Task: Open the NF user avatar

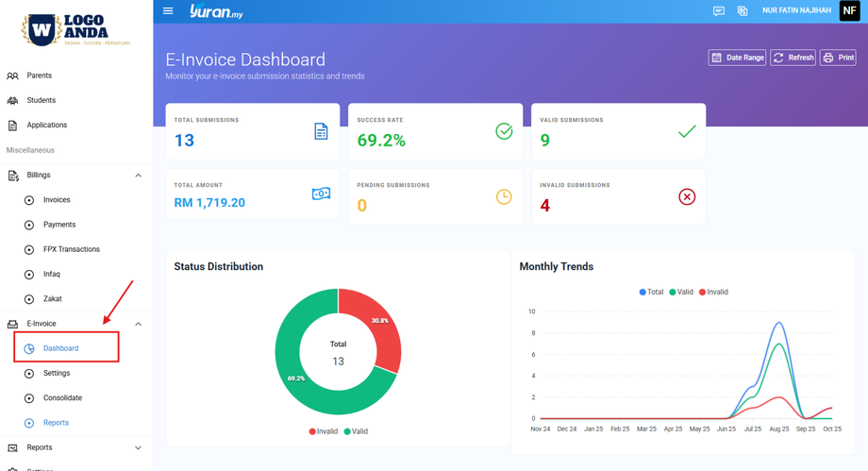Action: tap(849, 10)
